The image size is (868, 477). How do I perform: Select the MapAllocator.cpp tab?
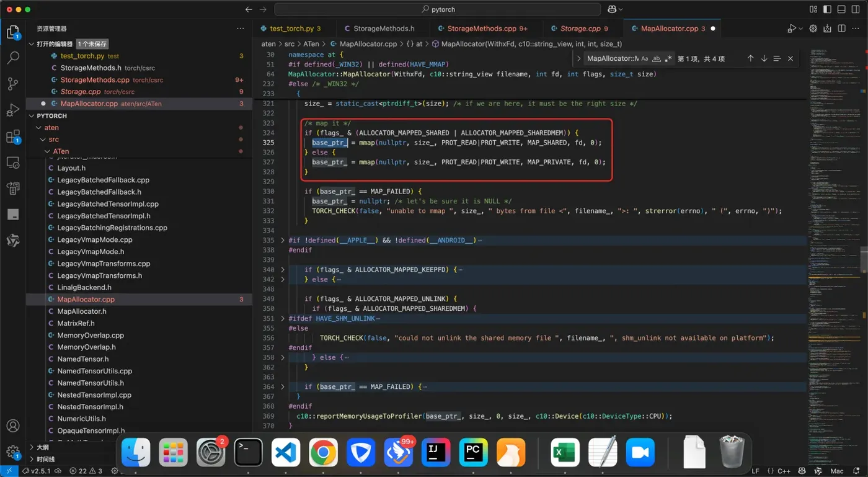click(x=672, y=29)
